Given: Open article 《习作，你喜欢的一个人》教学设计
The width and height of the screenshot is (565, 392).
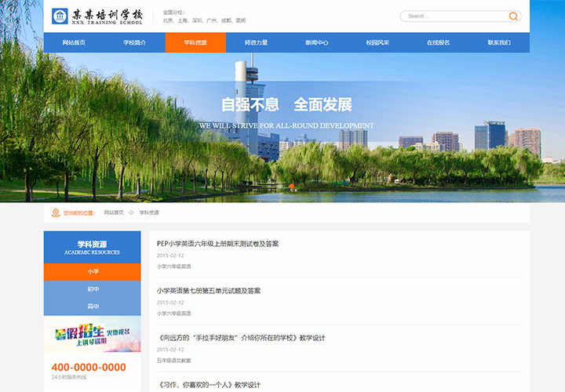Looking at the screenshot, I should click(209, 385).
